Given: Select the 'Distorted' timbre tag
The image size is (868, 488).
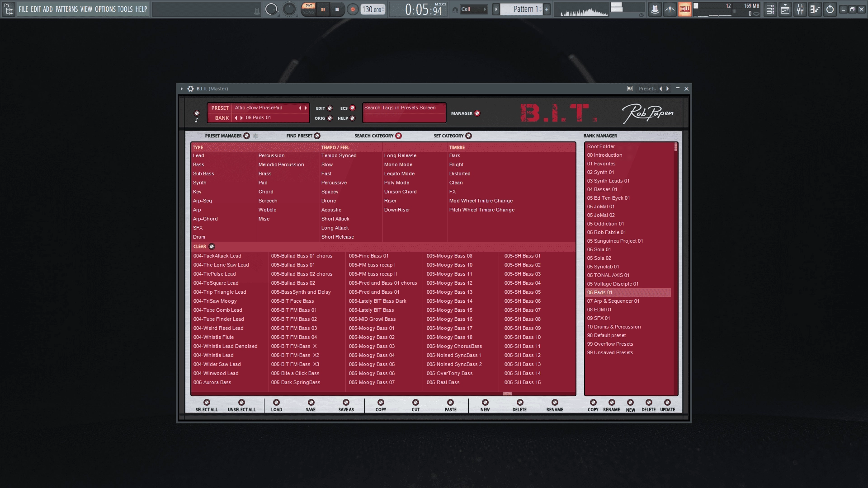Looking at the screenshot, I should click(460, 174).
